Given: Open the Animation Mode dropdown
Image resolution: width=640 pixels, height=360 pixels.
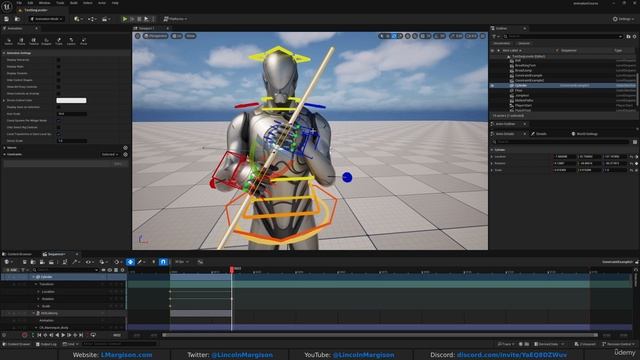Looking at the screenshot, I should (47, 19).
